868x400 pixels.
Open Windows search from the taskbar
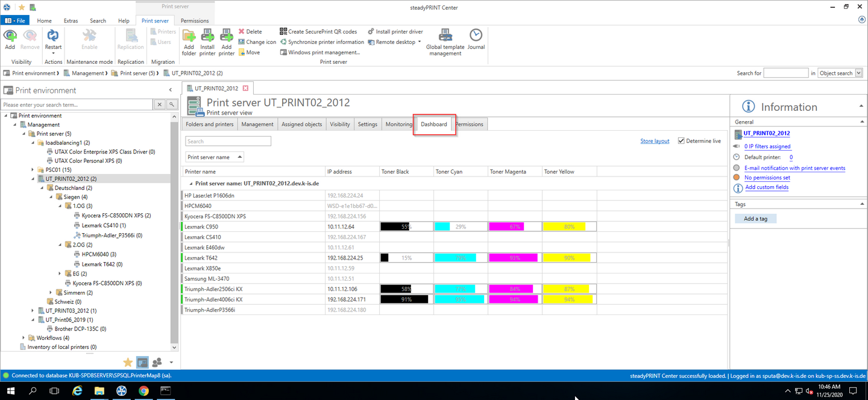coord(33,391)
